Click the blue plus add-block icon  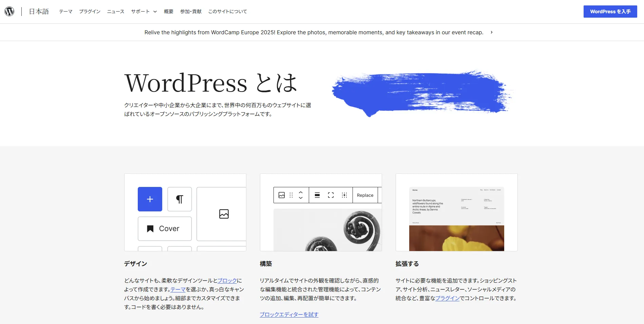tap(150, 199)
